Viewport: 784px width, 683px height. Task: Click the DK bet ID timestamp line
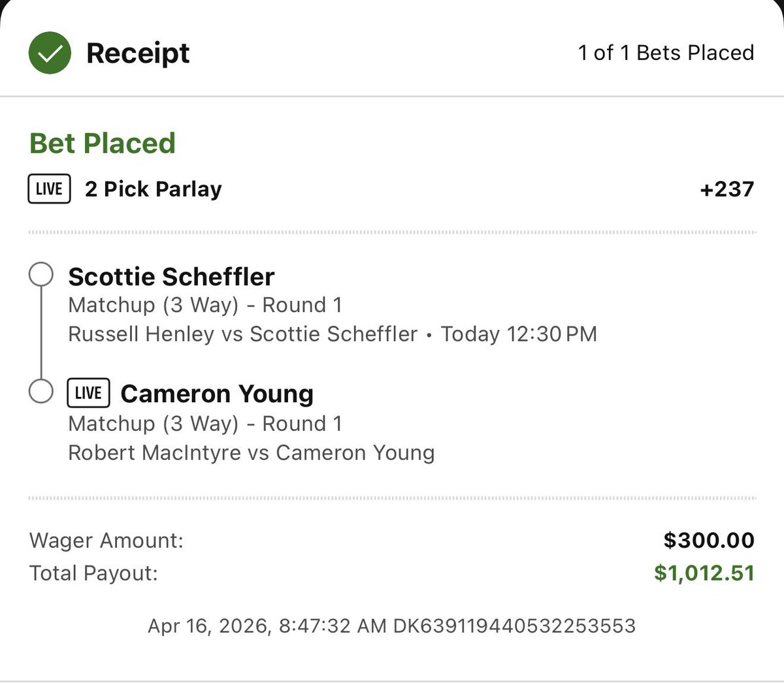(x=391, y=626)
